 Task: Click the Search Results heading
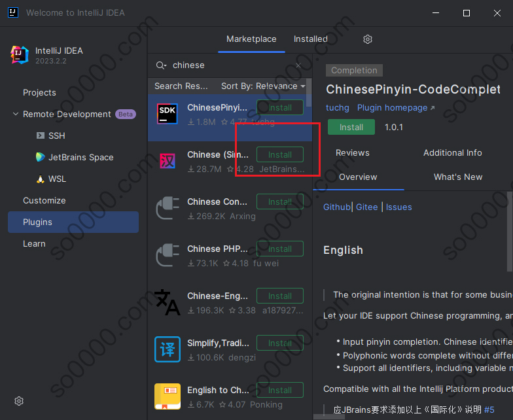tap(181, 86)
